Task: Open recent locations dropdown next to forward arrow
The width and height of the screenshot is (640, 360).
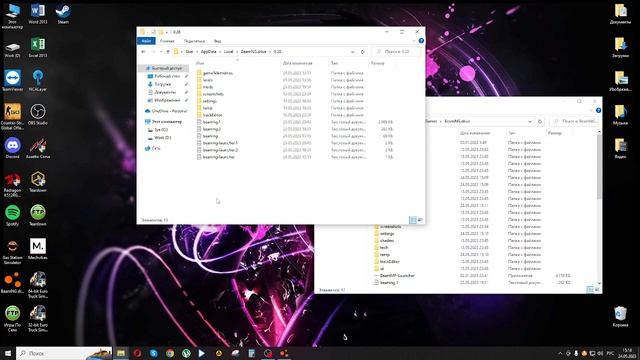Action: coord(161,52)
